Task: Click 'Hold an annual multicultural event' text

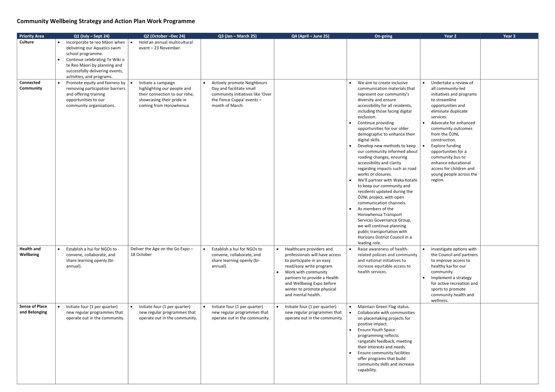Action: click(166, 45)
